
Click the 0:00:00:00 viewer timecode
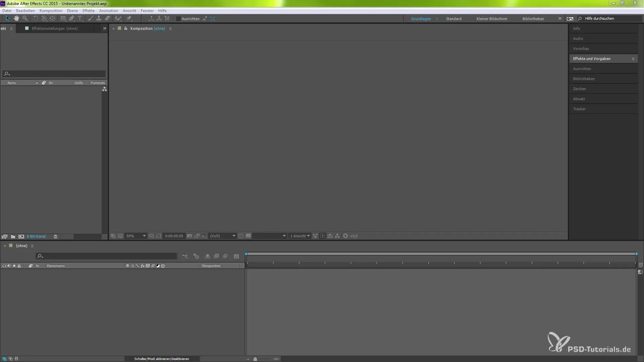174,236
